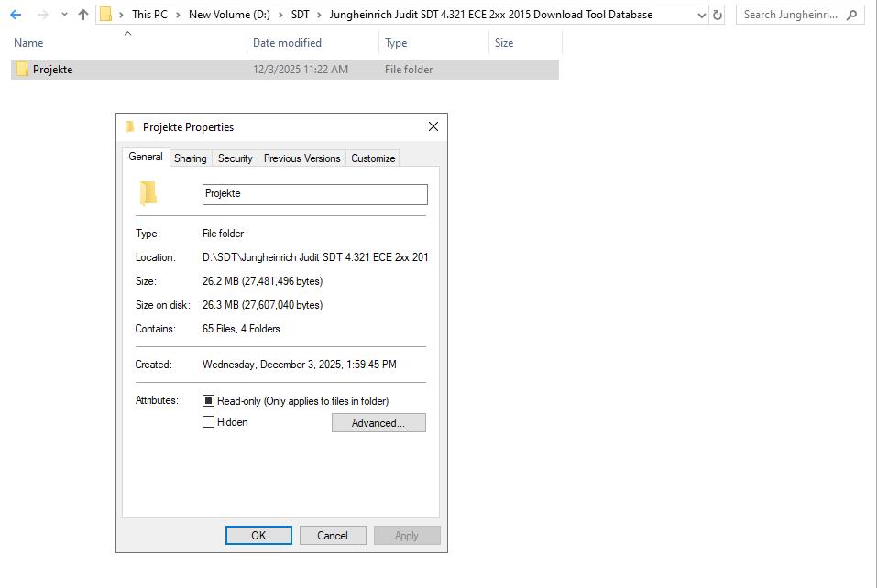The image size is (877, 588).
Task: Switch to the General tab
Action: (146, 157)
